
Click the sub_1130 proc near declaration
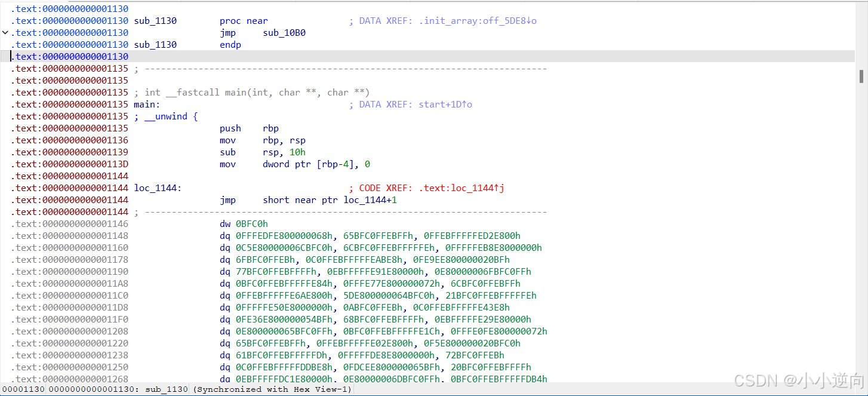pyautogui.click(x=242, y=20)
